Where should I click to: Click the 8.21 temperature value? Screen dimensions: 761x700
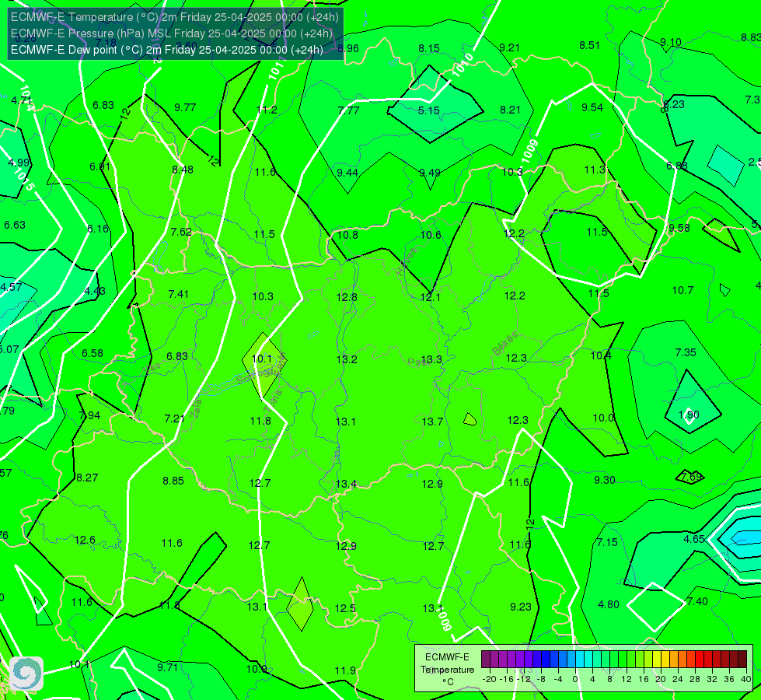tap(511, 110)
